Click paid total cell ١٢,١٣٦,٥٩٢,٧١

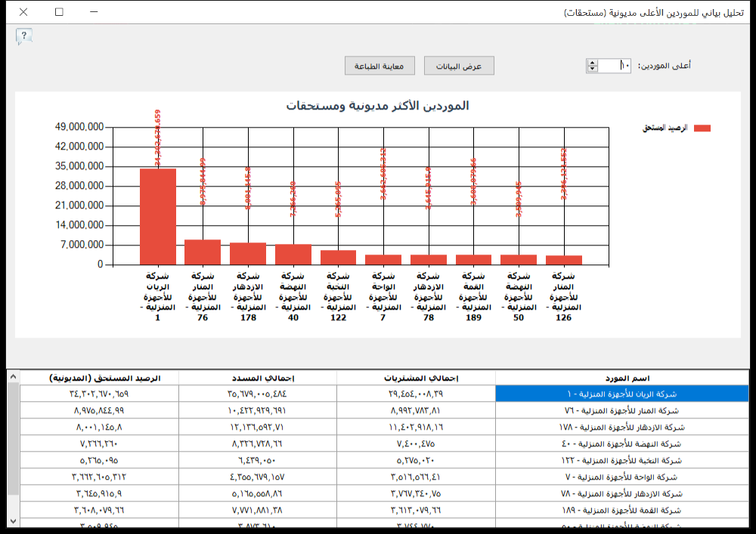(258, 427)
